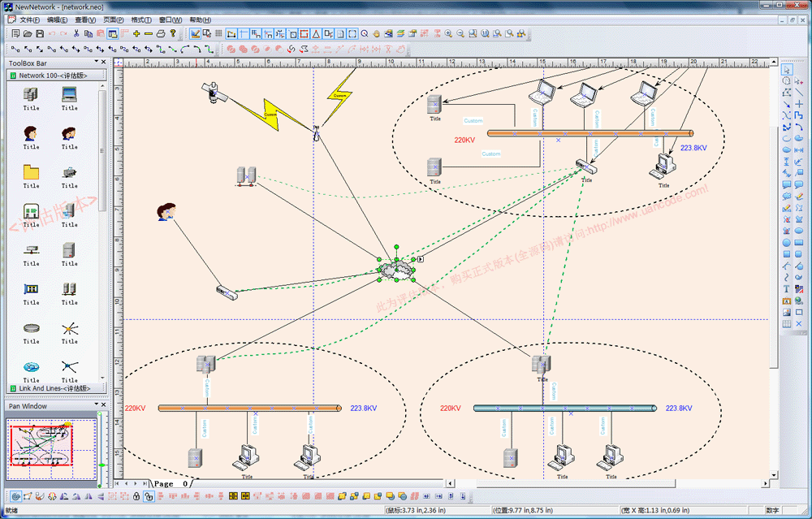Viewport: 812px width, 519px height.
Task: Click the yellow question mark help icon
Action: tap(173, 34)
